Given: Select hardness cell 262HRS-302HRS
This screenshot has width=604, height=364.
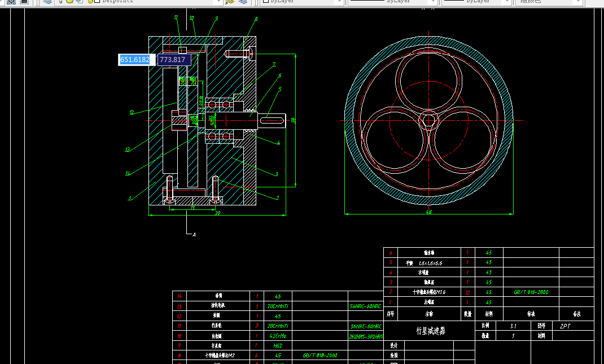Looking at the screenshot, I should [x=366, y=336].
